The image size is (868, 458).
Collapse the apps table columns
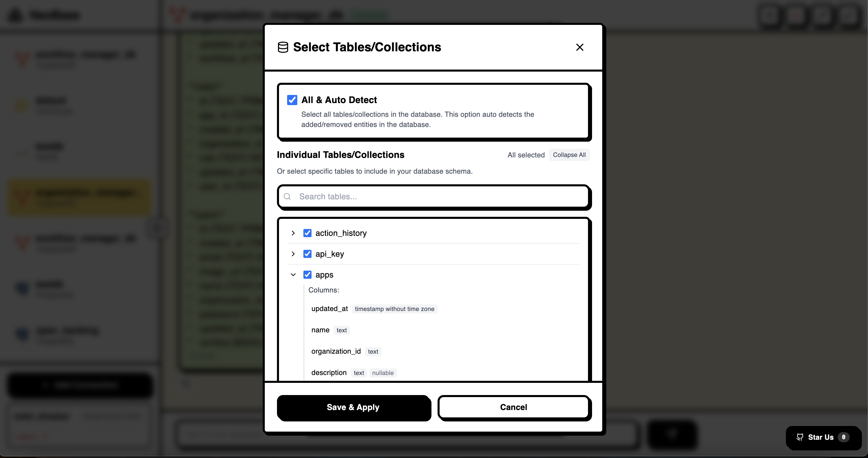293,275
